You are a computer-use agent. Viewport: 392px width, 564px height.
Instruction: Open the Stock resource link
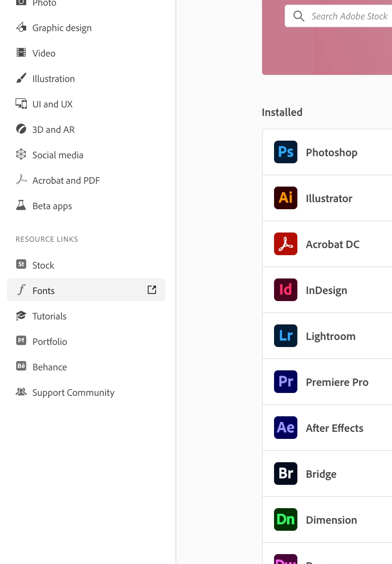(x=86, y=265)
